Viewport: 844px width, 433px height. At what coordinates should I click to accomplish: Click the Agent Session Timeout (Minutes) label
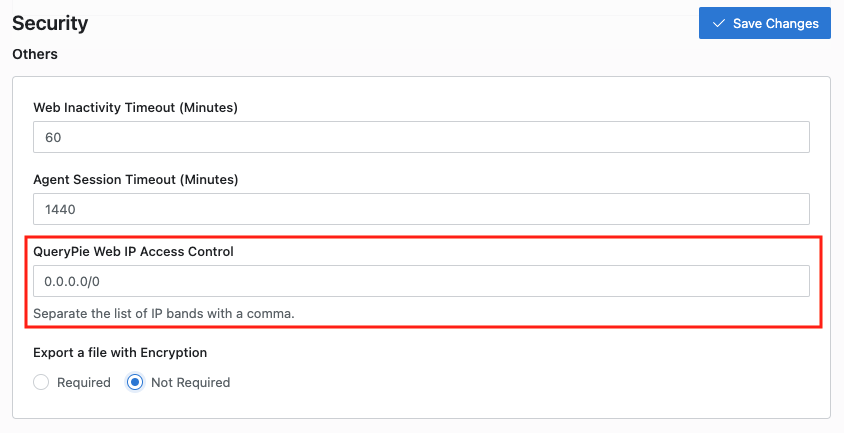click(136, 179)
